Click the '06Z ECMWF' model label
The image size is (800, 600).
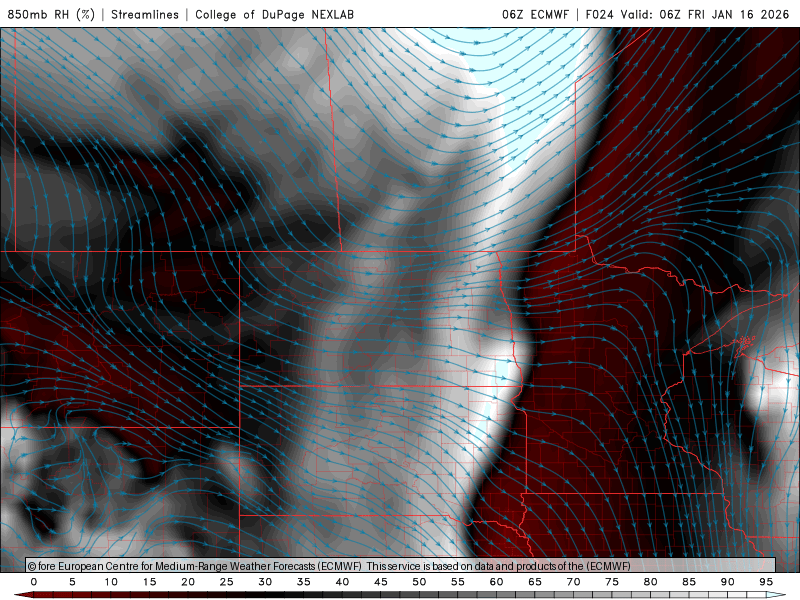coord(535,14)
